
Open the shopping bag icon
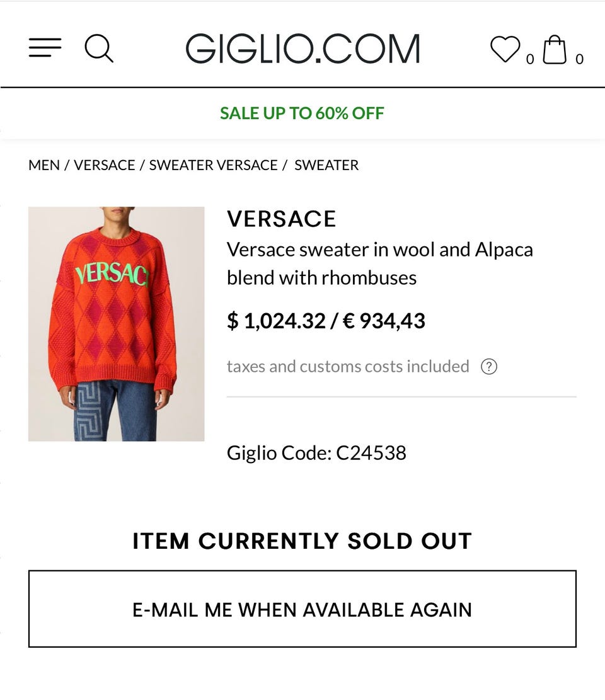pos(555,49)
